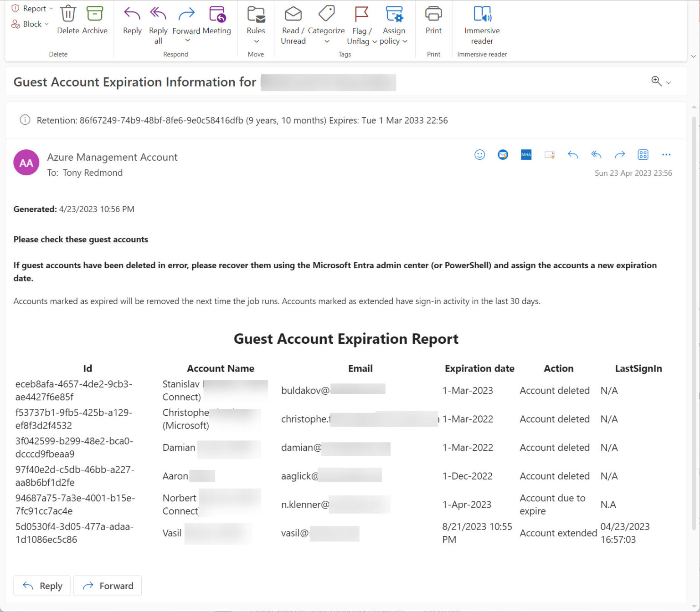This screenshot has width=700, height=612.
Task: Click sender name Azure Management Account
Action: (x=112, y=157)
